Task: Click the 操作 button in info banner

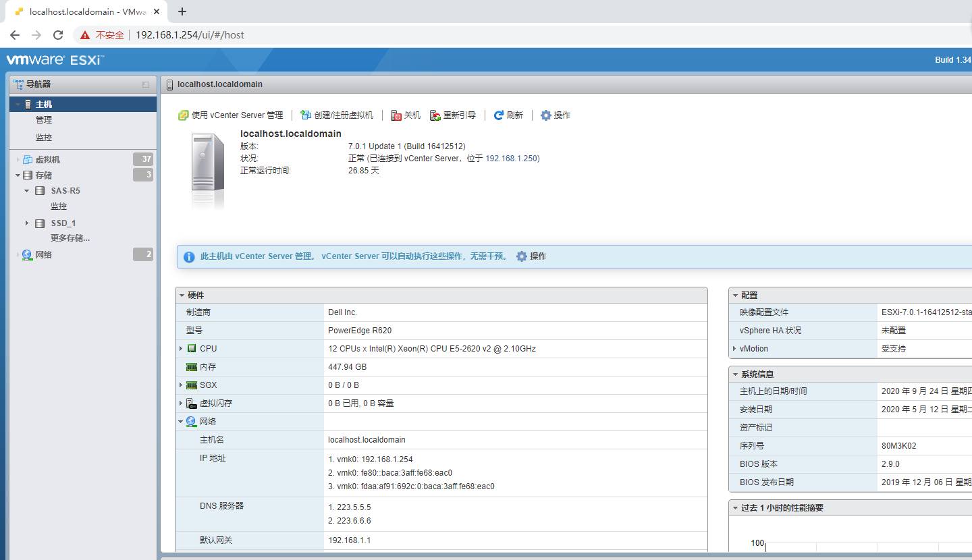Action: 531,256
